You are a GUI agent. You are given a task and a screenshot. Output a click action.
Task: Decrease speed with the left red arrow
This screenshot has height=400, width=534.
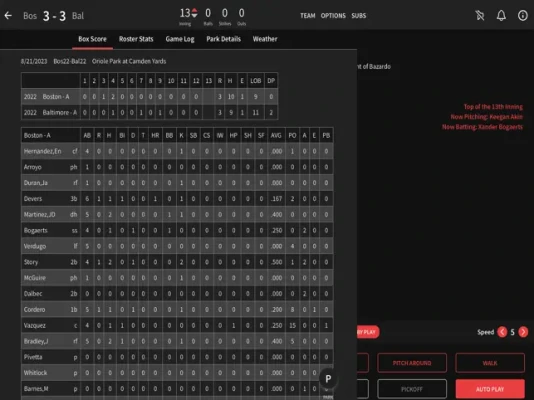(x=502, y=332)
